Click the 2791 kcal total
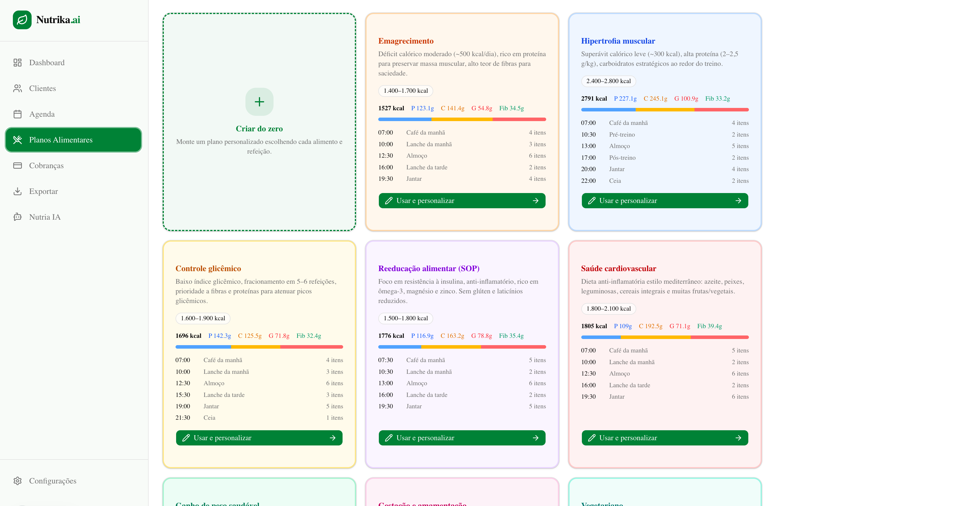Viewport: 980px width, 506px height. tap(594, 99)
